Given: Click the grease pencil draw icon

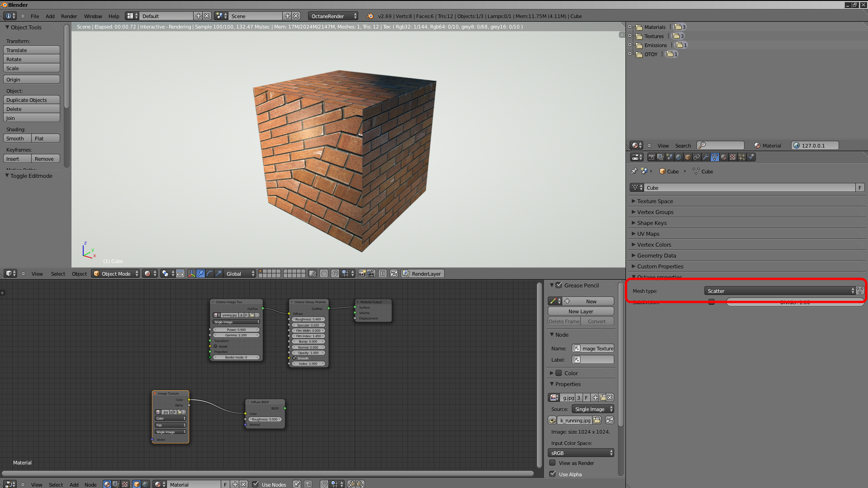Looking at the screenshot, I should 555,301.
